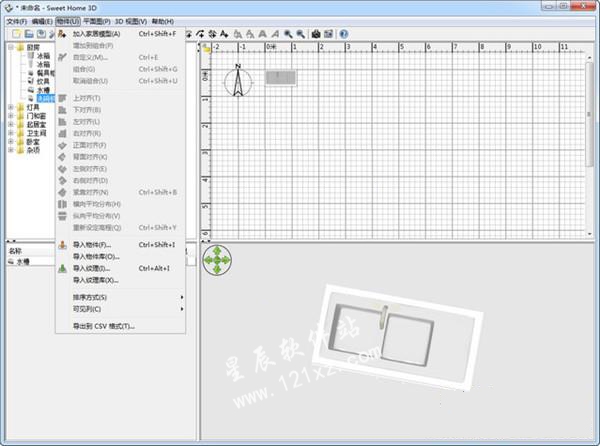Click the new home file icon
600x446 pixels.
click(x=17, y=34)
